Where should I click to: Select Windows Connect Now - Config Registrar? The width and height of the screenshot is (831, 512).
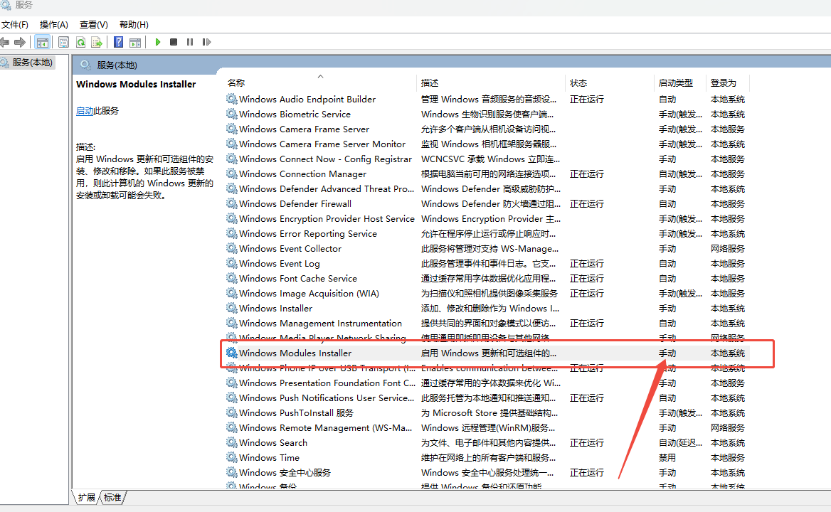(x=325, y=158)
